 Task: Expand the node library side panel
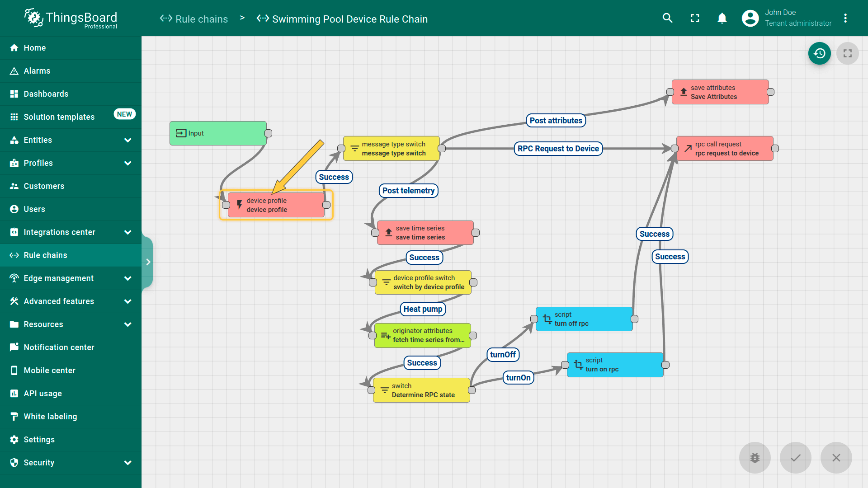click(148, 262)
